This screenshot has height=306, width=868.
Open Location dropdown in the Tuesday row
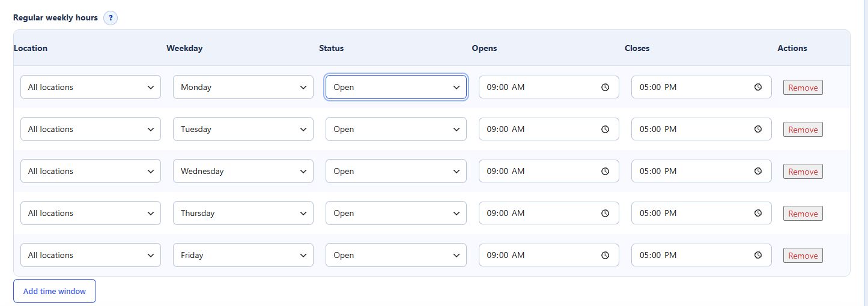pyautogui.click(x=91, y=129)
